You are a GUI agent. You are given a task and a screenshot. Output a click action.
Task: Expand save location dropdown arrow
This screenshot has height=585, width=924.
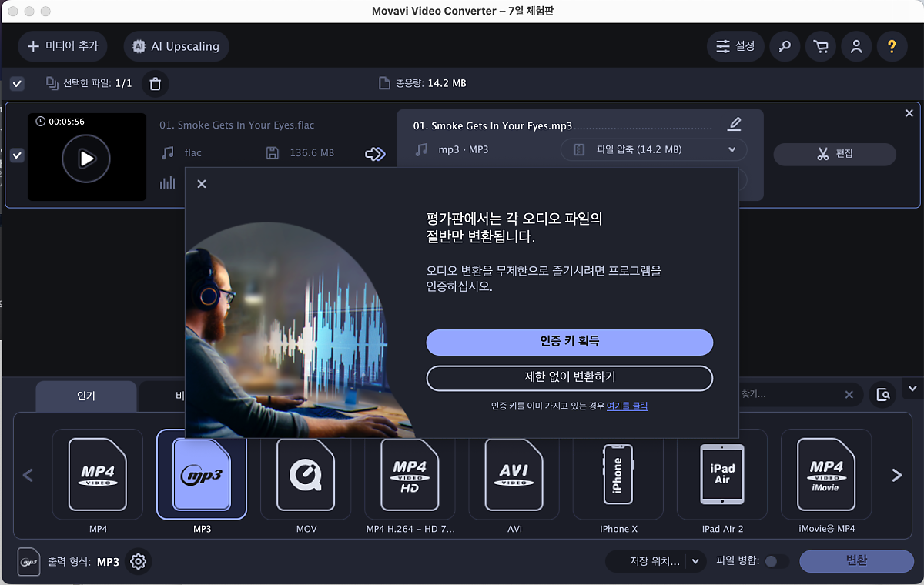(697, 562)
